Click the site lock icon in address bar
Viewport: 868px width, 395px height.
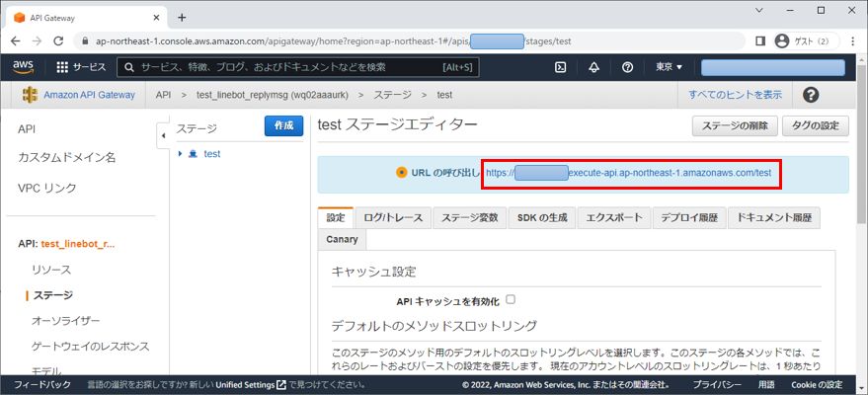coord(85,40)
